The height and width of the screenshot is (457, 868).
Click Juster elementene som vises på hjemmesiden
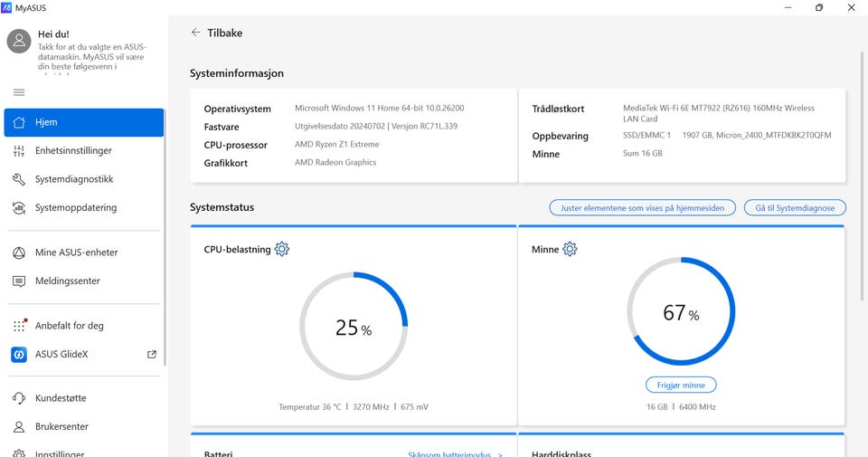click(642, 208)
